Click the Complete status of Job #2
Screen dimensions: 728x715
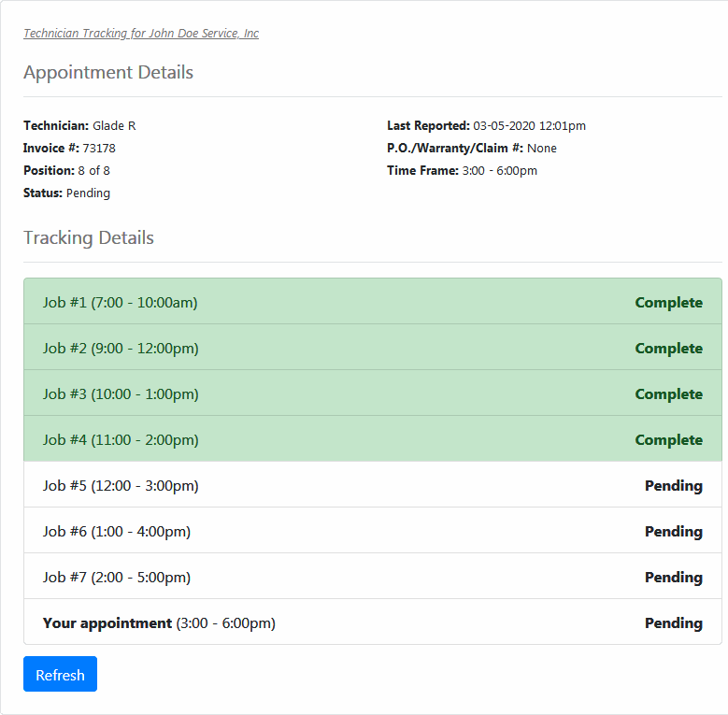point(668,349)
